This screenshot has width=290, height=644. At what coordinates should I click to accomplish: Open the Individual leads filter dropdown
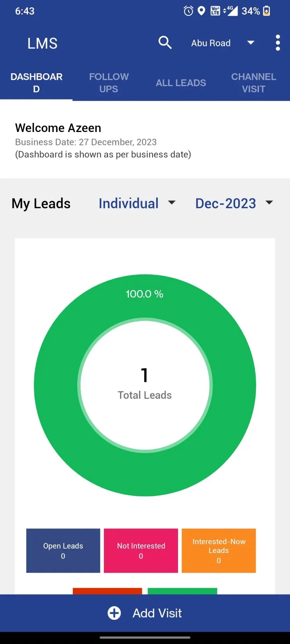click(x=137, y=203)
